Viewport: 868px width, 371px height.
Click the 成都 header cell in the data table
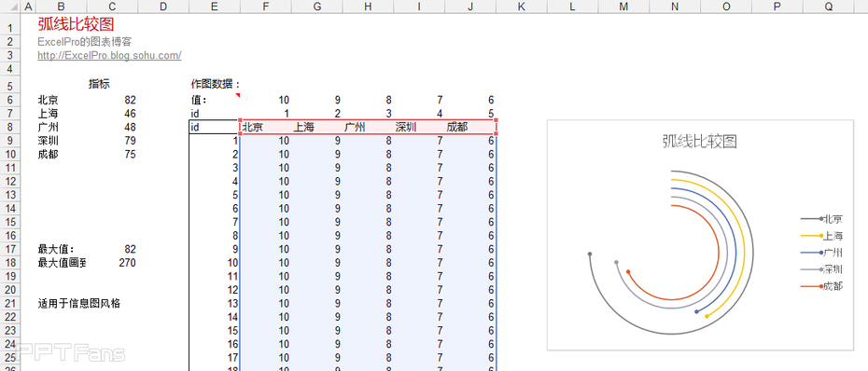(x=470, y=127)
